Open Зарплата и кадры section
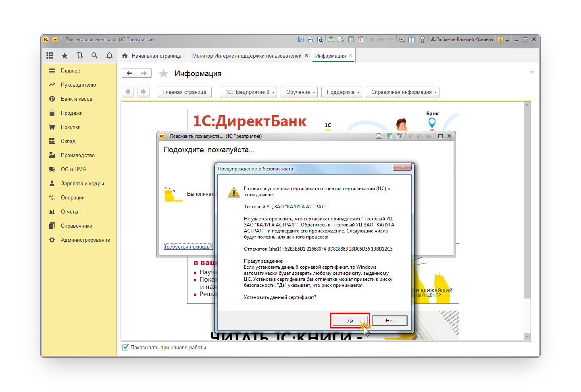Viewport: 581px width, 392px height. click(x=79, y=184)
